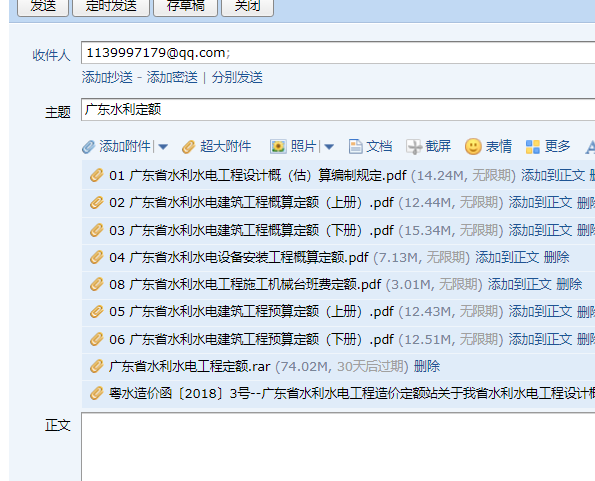This screenshot has width=595, height=481.
Task: Delete attachment 04 设备安装工程概算定额.pdf
Action: click(x=557, y=257)
